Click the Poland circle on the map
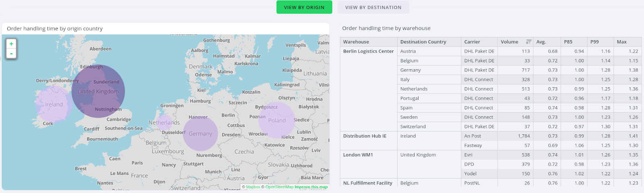 [x=277, y=120]
